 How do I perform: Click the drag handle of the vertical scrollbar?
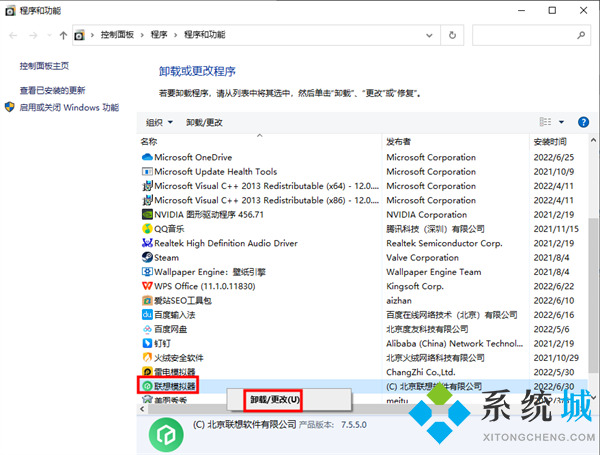pos(593,295)
